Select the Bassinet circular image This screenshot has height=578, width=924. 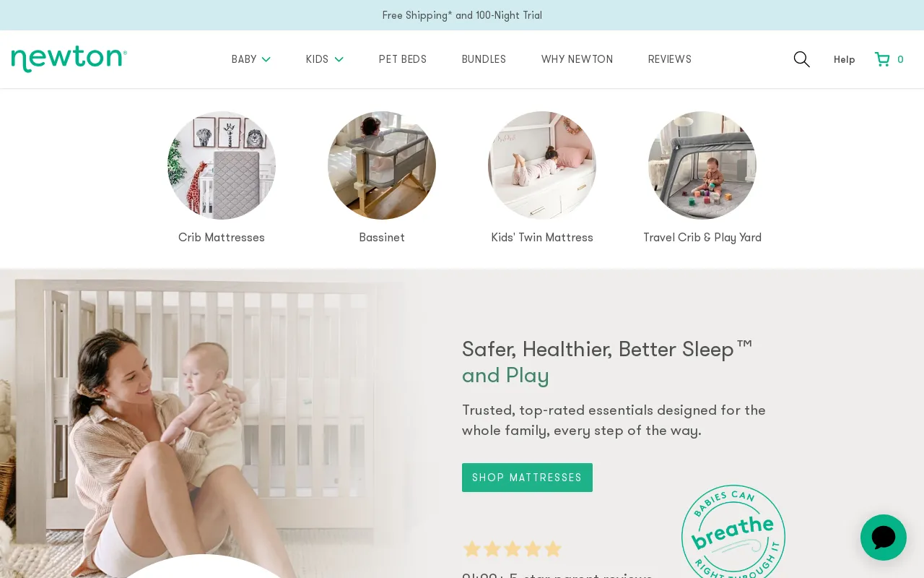[x=382, y=165]
